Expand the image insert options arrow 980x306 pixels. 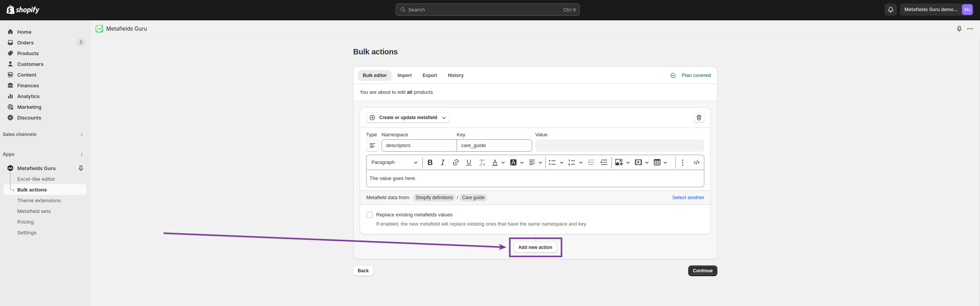click(628, 162)
